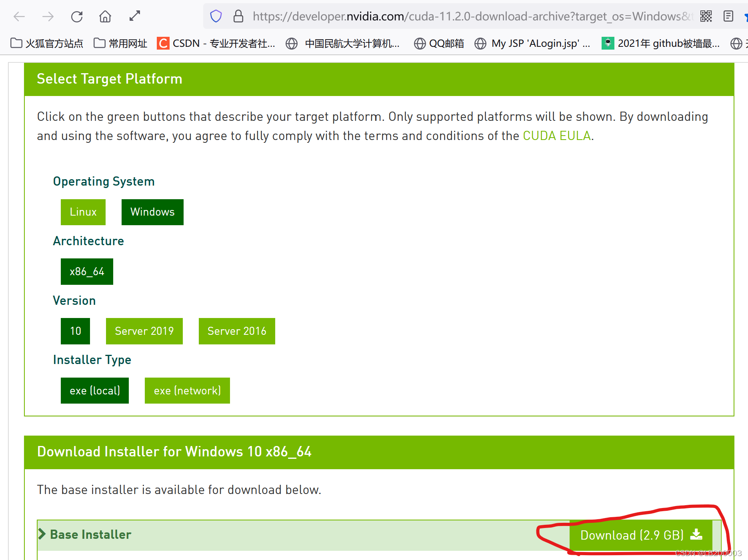This screenshot has height=560, width=748.
Task: Select Windows as operating system
Action: tap(152, 212)
